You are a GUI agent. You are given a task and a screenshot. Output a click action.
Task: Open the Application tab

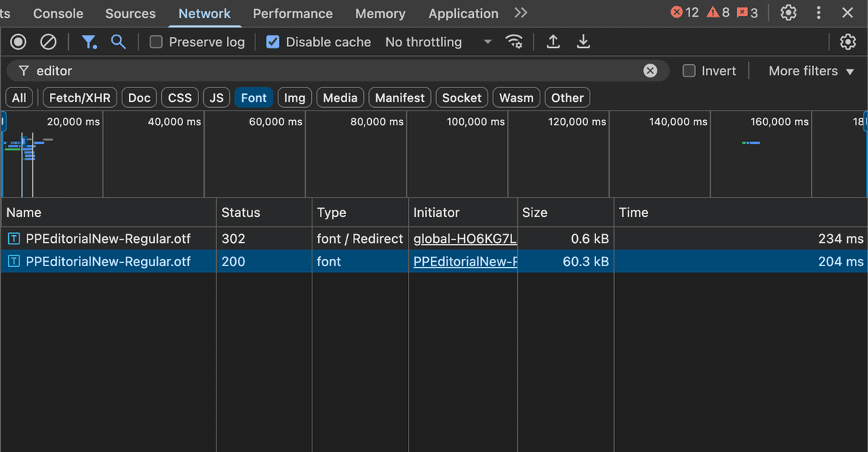coord(463,13)
